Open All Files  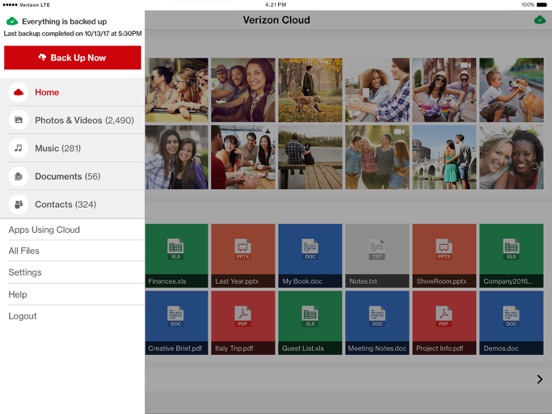73,251
